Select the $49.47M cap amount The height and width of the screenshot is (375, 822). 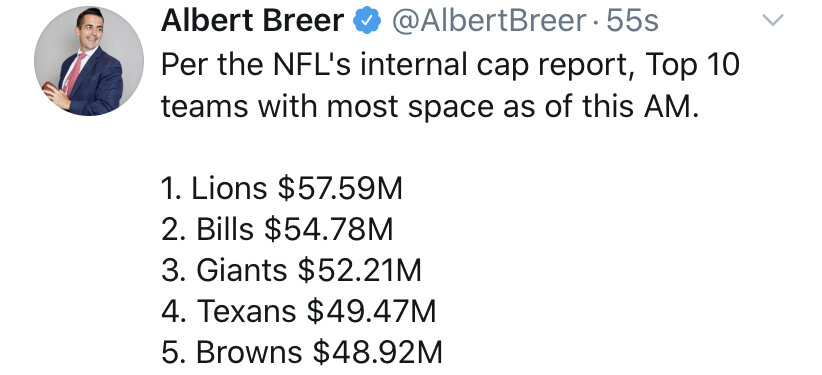[371, 312]
